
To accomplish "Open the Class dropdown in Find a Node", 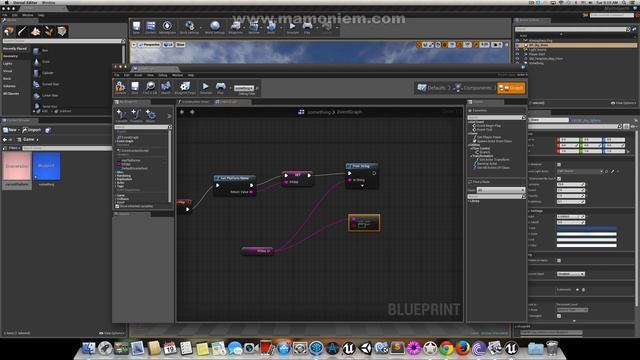I will [x=501, y=190].
